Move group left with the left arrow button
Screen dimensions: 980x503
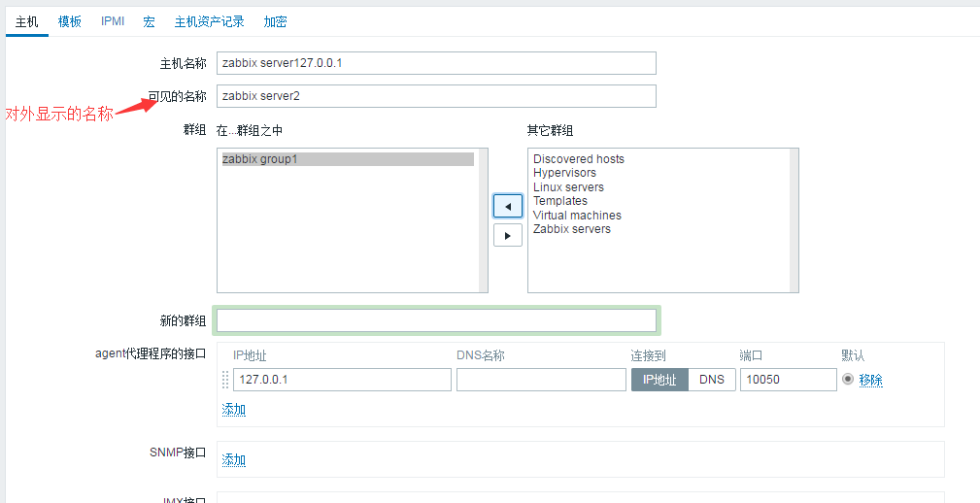(x=508, y=206)
